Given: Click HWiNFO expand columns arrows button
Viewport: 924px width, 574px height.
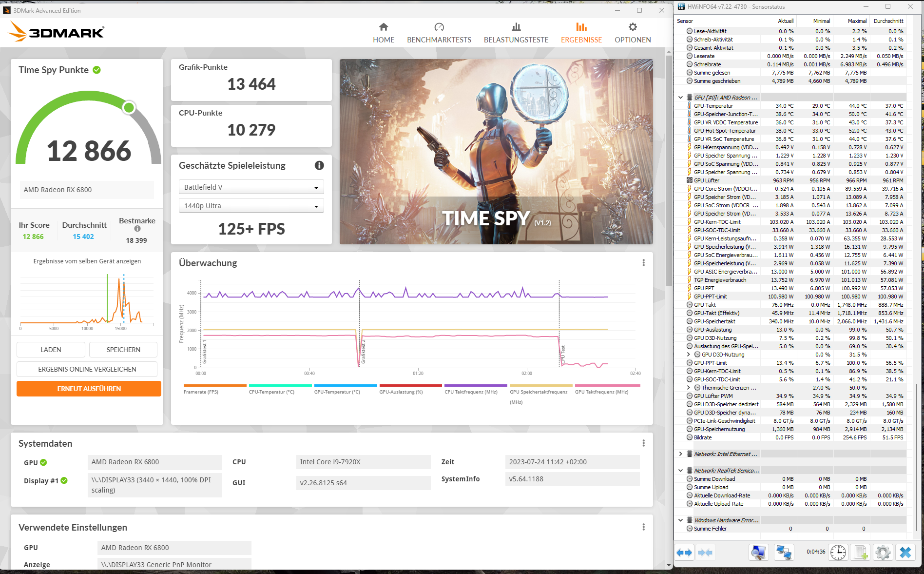Looking at the screenshot, I should pyautogui.click(x=685, y=553).
